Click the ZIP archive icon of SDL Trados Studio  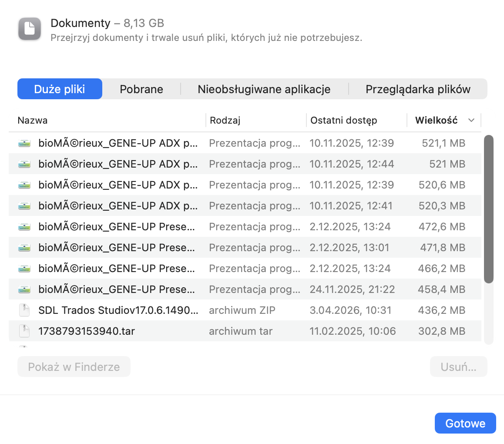pos(24,310)
